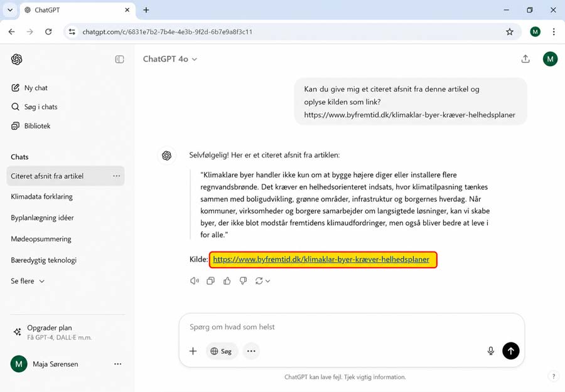The image size is (565, 392).
Task: Click the ChatGPT avatar icon beside the response
Action: point(166,156)
